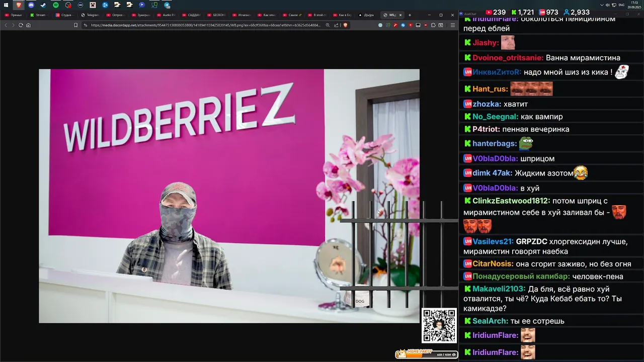Reload the current page
644x362 pixels.
point(21,25)
